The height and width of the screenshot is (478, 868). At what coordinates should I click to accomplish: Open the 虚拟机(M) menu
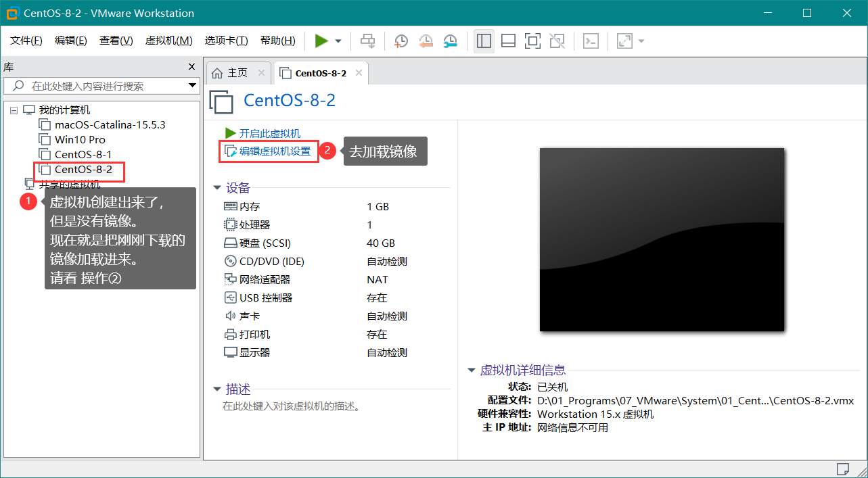(x=168, y=41)
